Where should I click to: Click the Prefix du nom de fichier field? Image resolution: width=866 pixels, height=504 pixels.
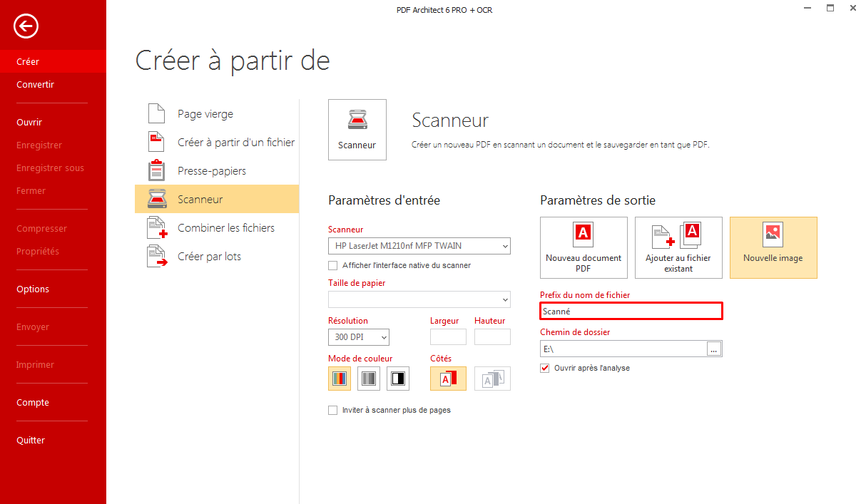[x=631, y=311]
